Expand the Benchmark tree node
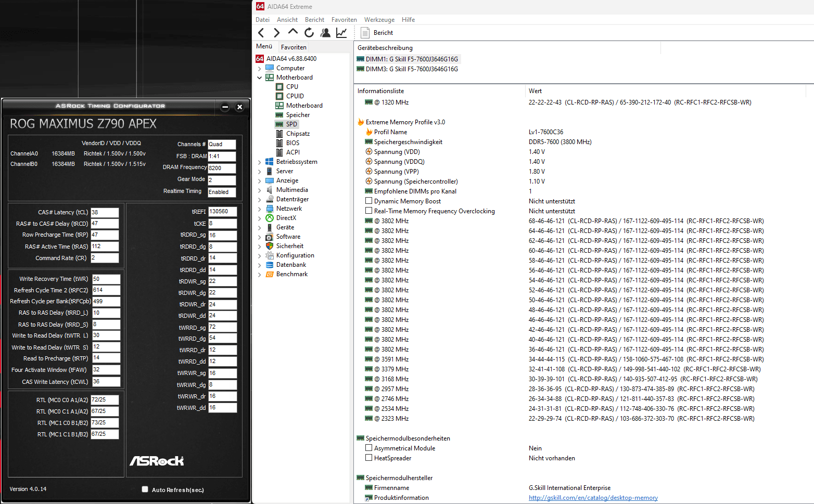814x504 pixels. pyautogui.click(x=259, y=274)
